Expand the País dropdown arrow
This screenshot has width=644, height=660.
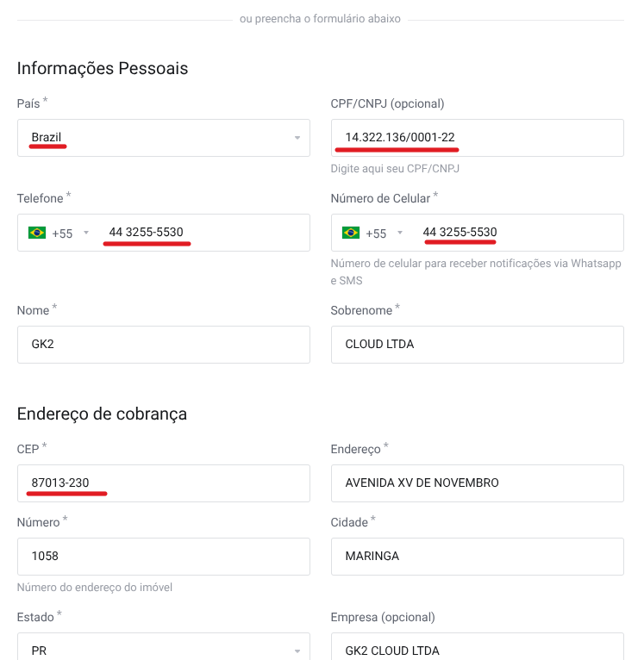point(297,138)
